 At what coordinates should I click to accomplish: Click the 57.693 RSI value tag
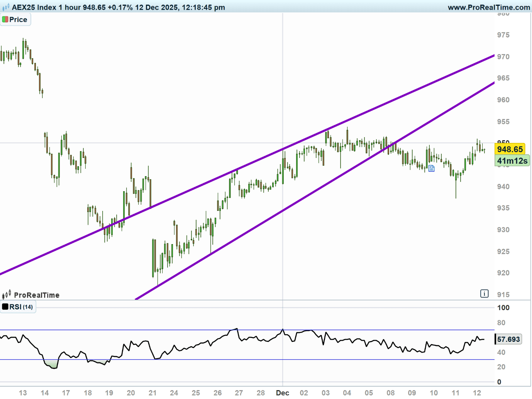(508, 339)
